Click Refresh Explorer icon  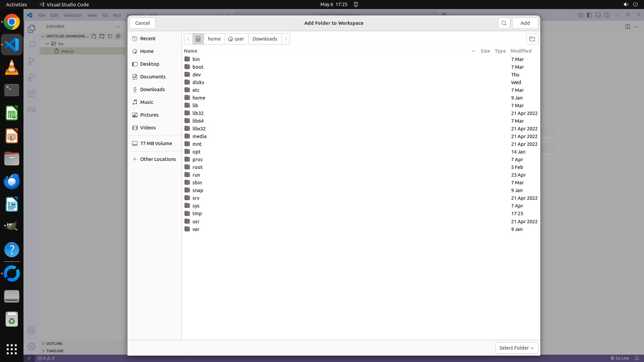coord(110,36)
